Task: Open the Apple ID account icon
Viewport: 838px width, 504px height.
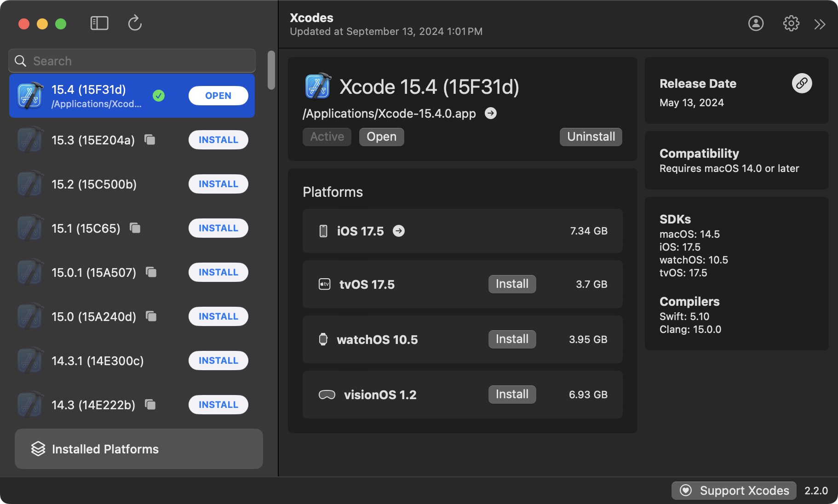Action: pos(756,23)
